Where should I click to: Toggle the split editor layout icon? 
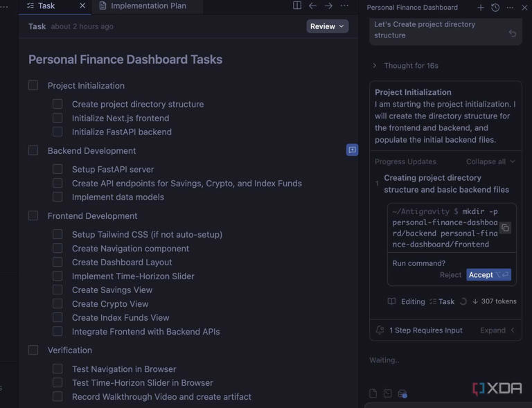[x=297, y=6]
